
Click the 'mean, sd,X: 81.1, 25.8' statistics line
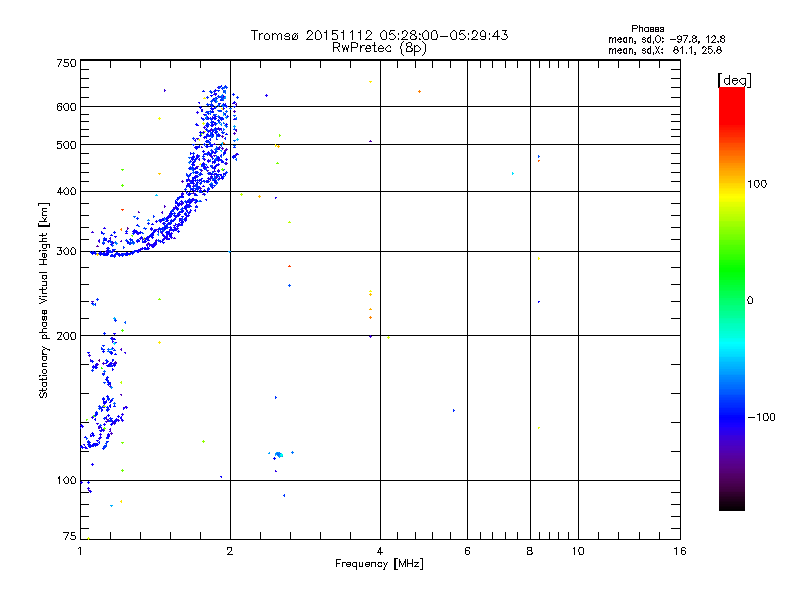[x=665, y=50]
